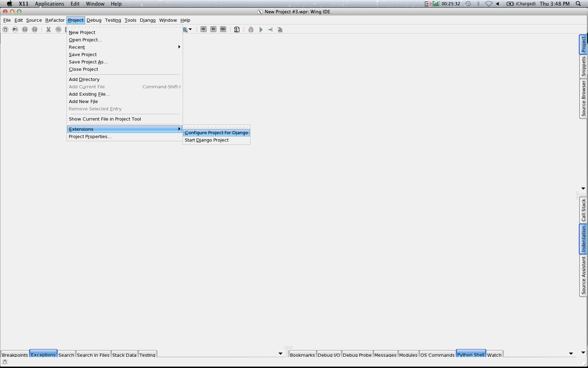Expand the Extensions submenu
Screen dimensions: 588x368
[125, 129]
